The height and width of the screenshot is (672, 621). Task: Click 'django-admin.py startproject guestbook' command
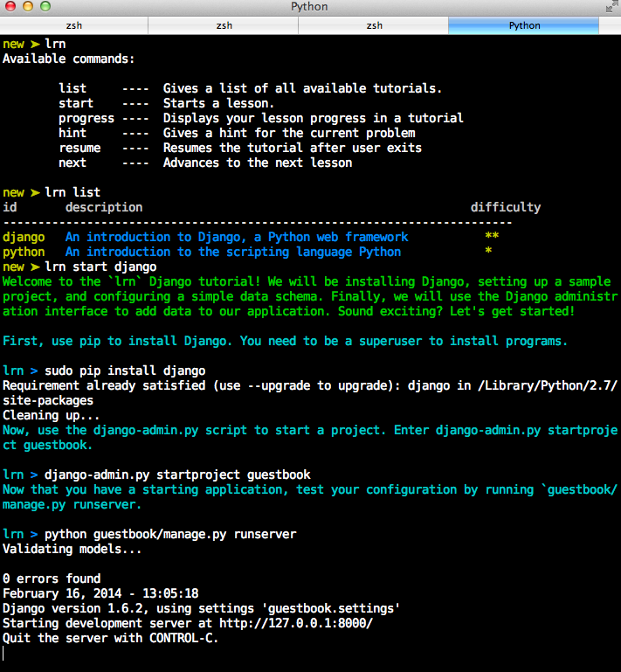pos(177,475)
